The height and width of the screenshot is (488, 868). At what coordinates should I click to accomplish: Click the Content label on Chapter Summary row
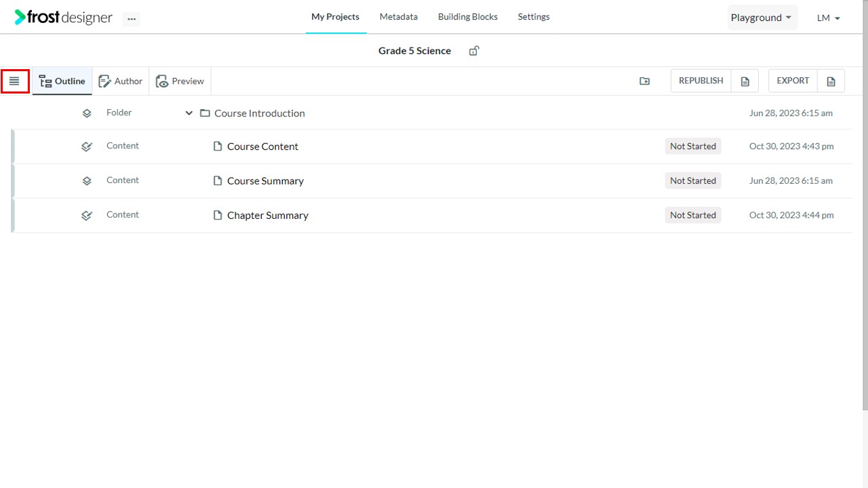tap(123, 215)
